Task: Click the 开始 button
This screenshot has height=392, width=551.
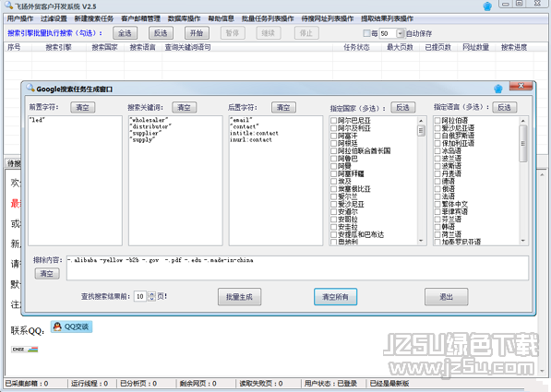Action: 197,33
